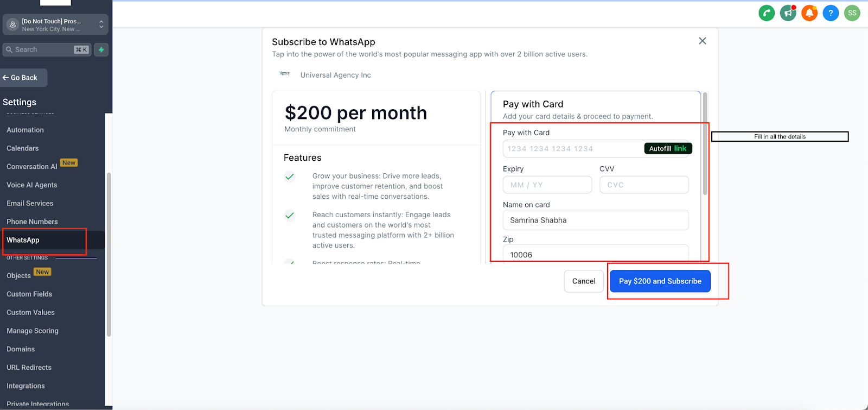This screenshot has width=868, height=410.
Task: Click the settings sidebar scrollbar
Action: [x=108, y=255]
